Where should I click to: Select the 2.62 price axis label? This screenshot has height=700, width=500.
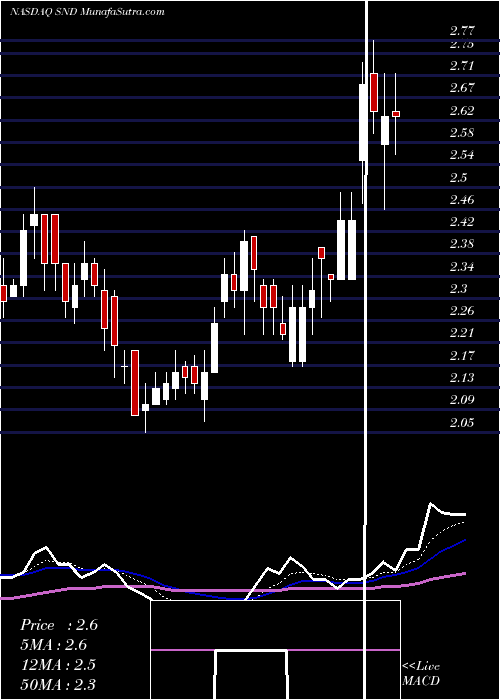point(462,110)
